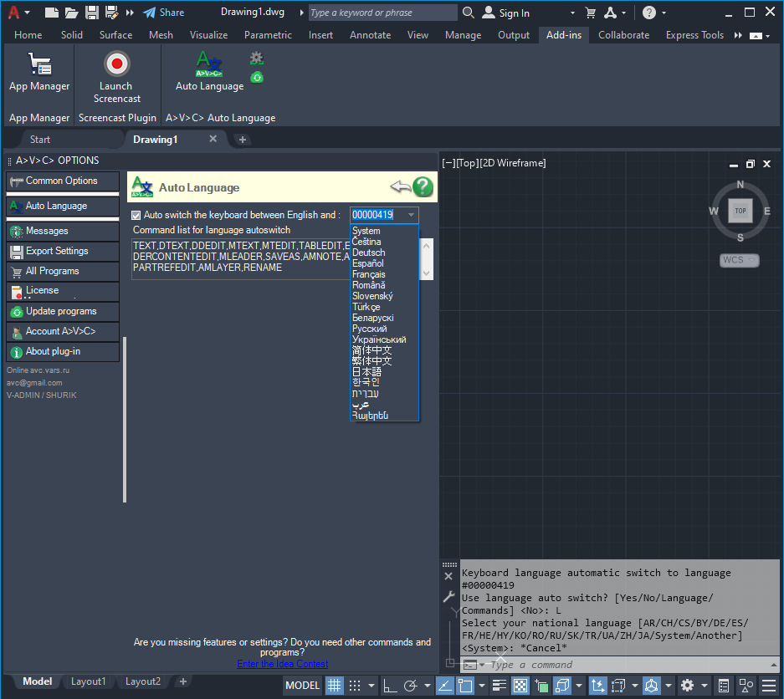
Task: Click the command list scrollbar down arrow
Action: click(426, 273)
